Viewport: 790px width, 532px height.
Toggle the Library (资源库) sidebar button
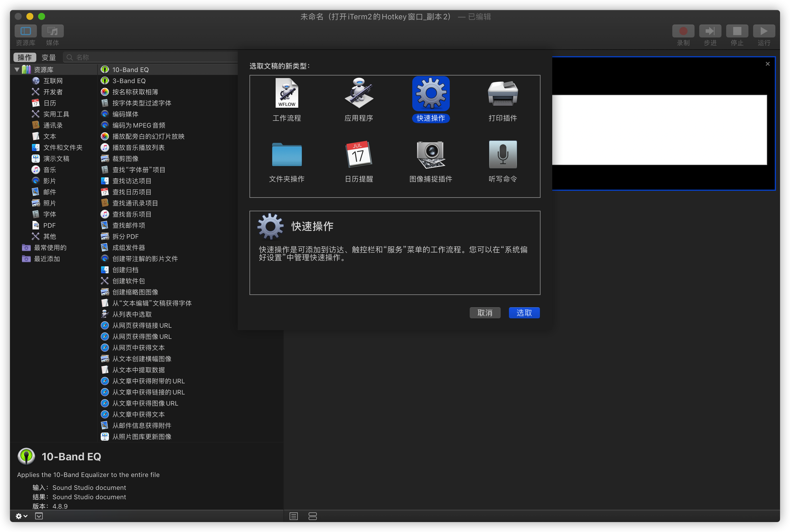[25, 31]
